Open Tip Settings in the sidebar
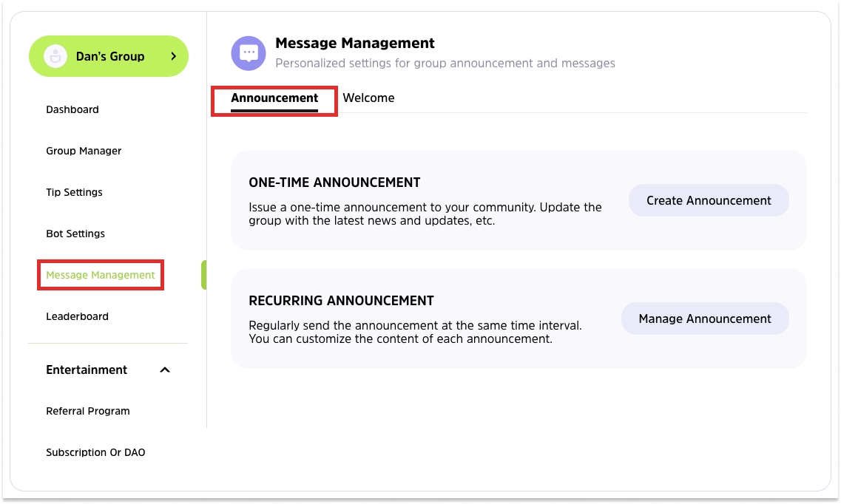This screenshot has width=841, height=504. [x=74, y=192]
